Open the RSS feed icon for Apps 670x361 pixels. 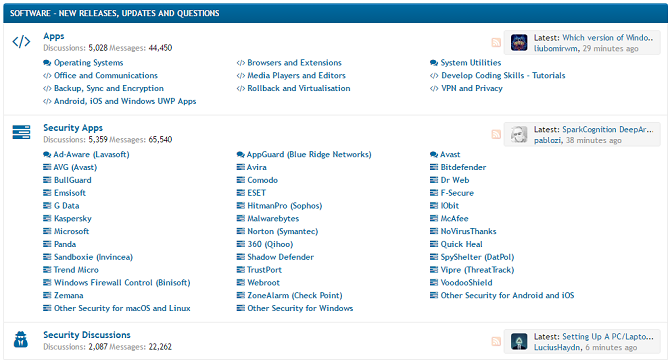coord(496,42)
